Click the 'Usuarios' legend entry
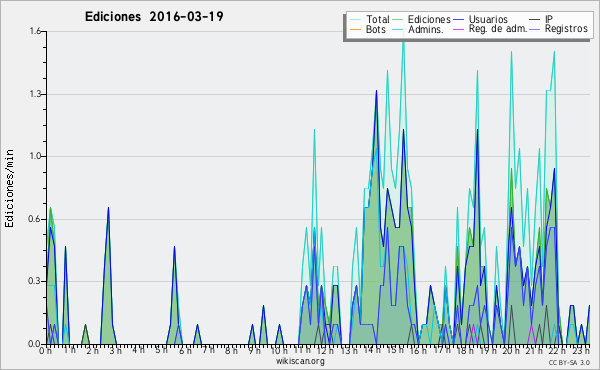Screen dimensions: 600x370 point(488,19)
